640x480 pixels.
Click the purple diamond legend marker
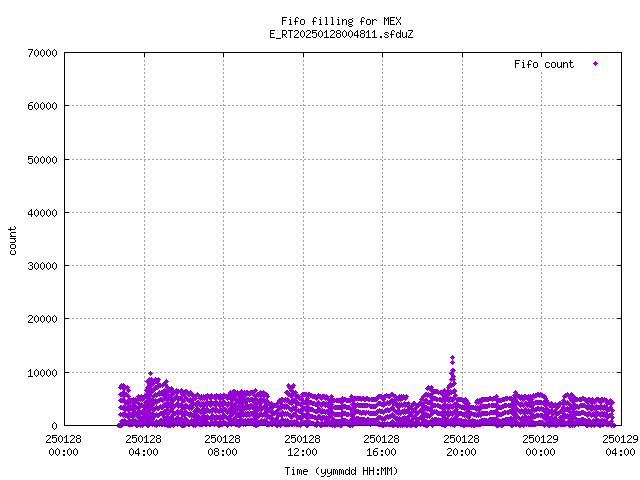click(596, 64)
